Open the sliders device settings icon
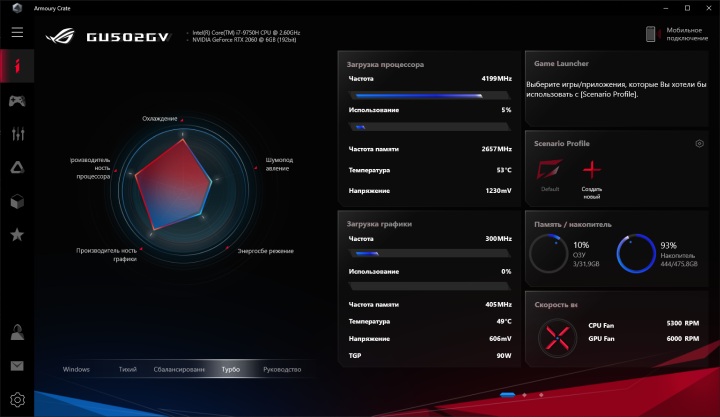The image size is (720, 417). 17,134
